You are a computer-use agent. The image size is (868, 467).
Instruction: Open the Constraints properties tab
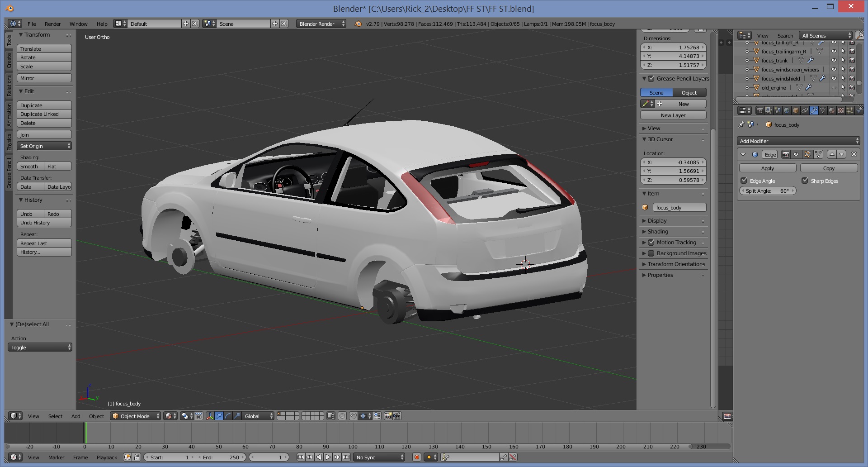click(805, 110)
